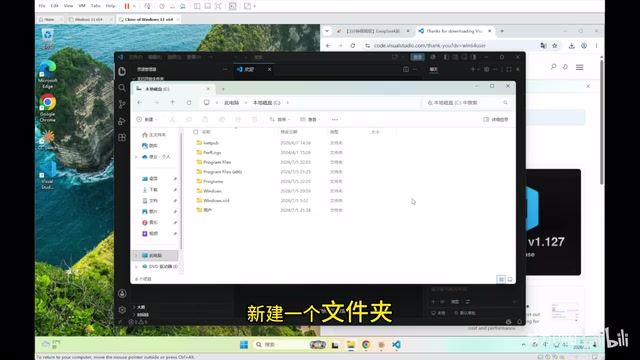Click This PC breadcrumb in address bar

[x=231, y=102]
